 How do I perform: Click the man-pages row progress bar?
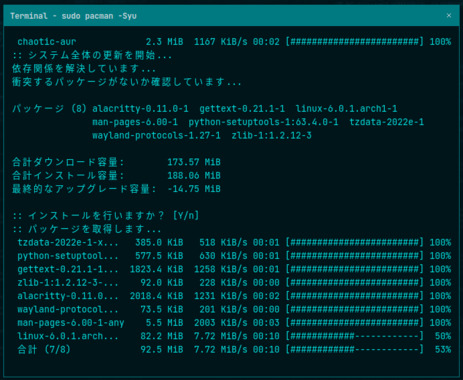point(355,323)
